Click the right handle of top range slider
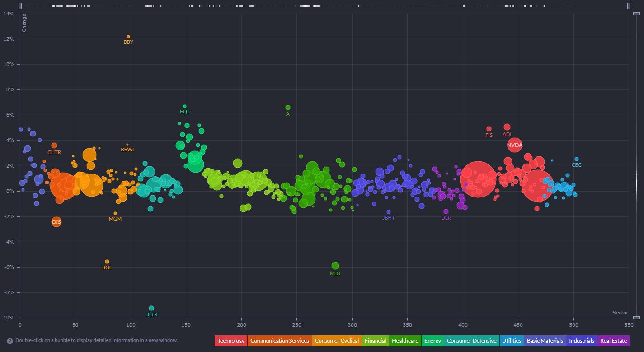This screenshot has width=644, height=352. pos(629,6)
